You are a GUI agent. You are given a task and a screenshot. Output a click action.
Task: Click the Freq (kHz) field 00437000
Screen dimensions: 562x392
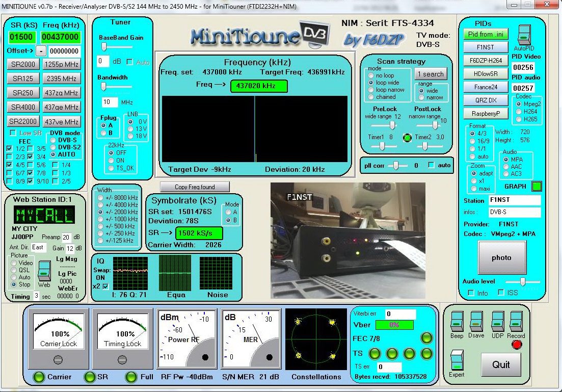60,37
